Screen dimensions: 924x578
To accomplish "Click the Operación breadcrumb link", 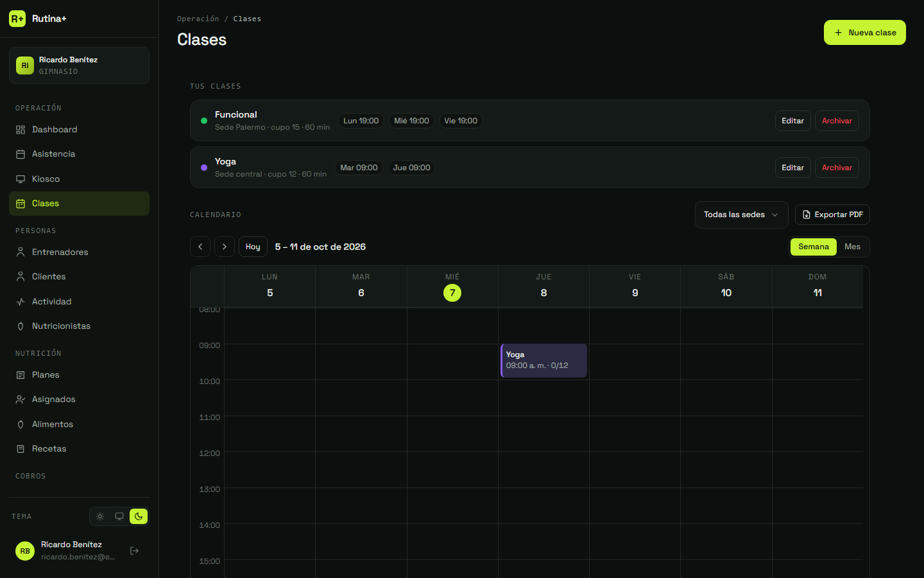I will 198,19.
